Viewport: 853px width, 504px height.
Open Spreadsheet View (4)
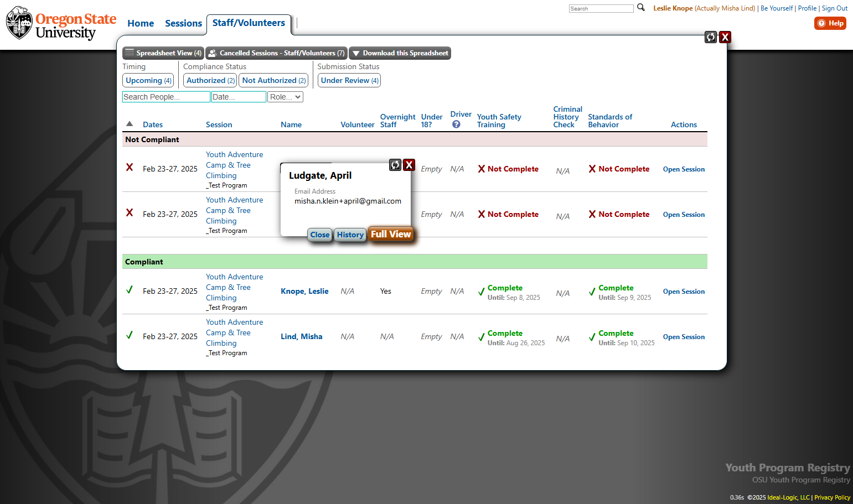click(163, 53)
